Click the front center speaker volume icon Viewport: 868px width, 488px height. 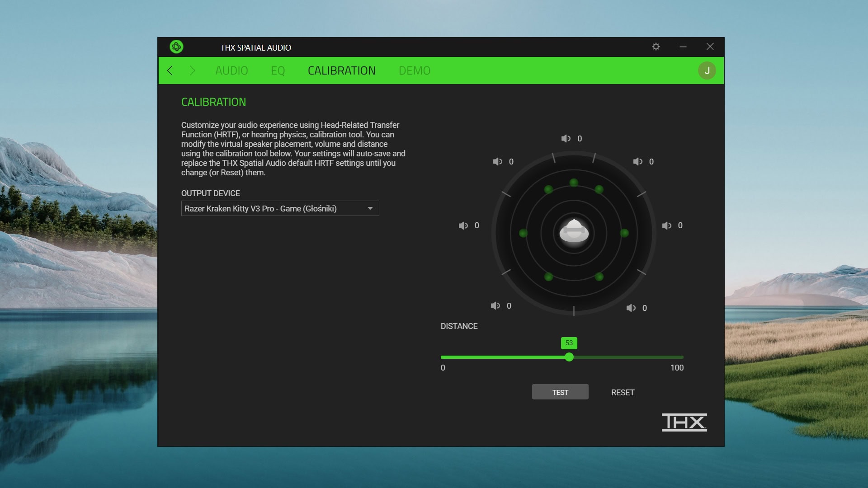(566, 139)
